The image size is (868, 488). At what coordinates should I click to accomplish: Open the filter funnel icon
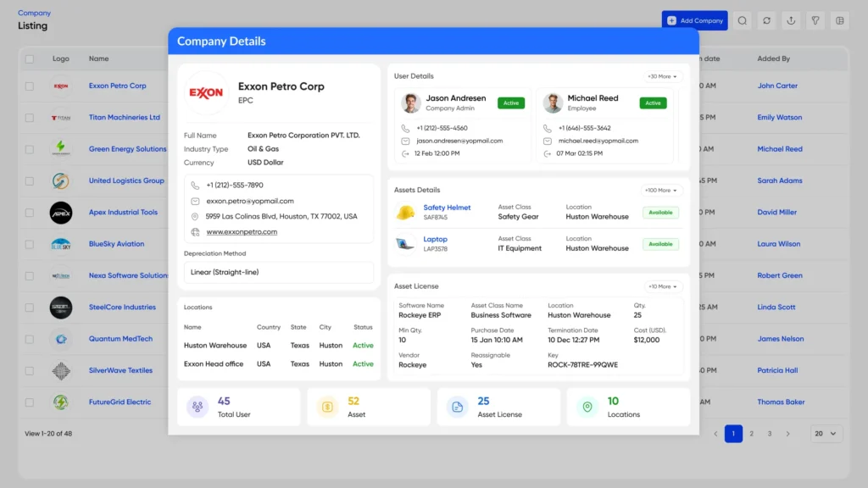point(815,20)
